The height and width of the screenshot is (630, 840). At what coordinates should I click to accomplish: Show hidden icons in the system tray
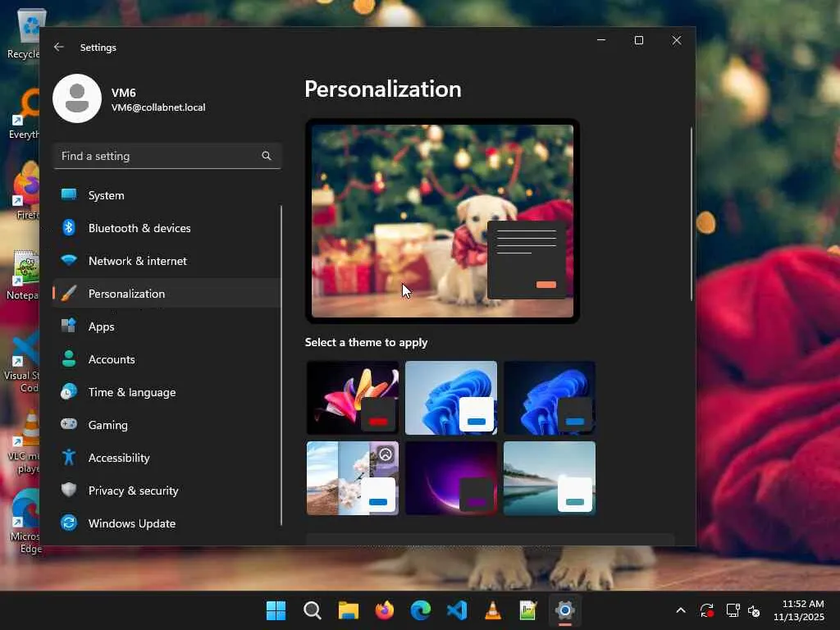point(680,610)
